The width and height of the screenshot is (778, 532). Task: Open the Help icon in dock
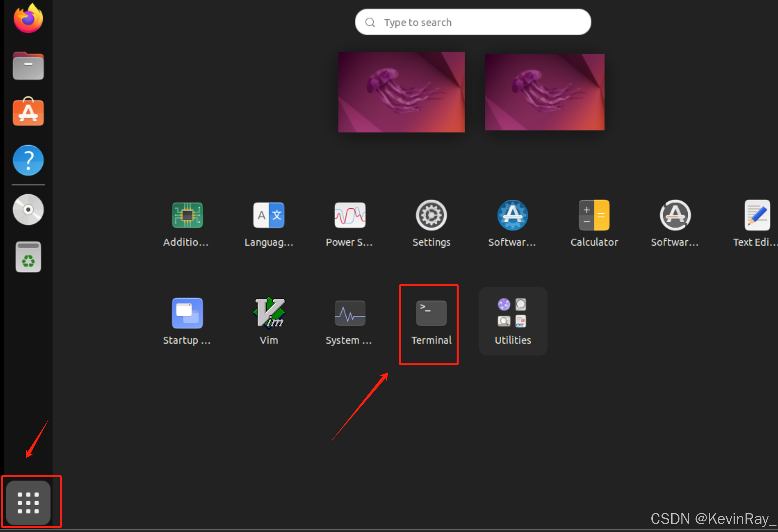(28, 160)
